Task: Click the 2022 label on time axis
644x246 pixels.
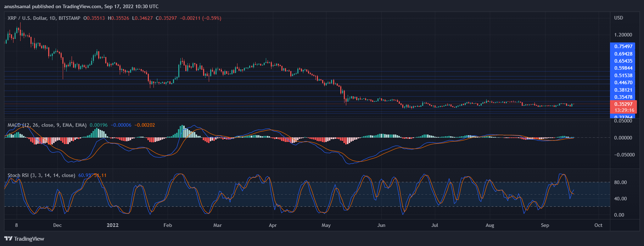Action: [113, 225]
